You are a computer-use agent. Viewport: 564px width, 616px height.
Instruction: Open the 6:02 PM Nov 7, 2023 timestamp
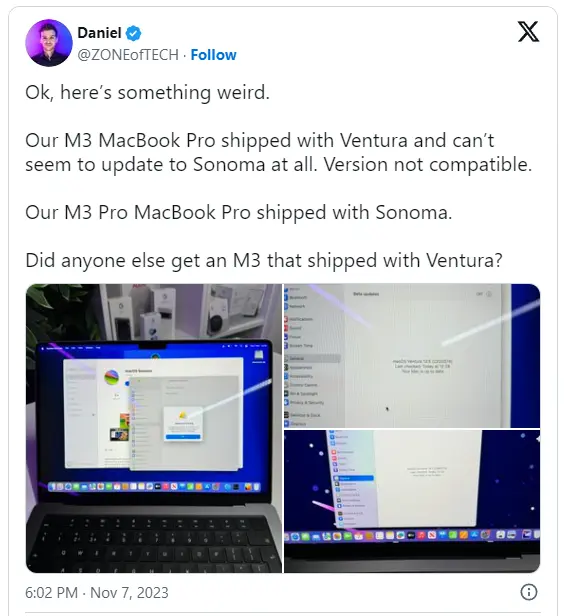point(97,592)
